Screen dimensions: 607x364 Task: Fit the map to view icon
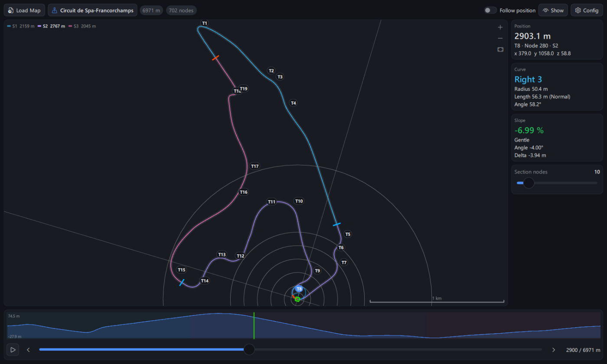500,49
